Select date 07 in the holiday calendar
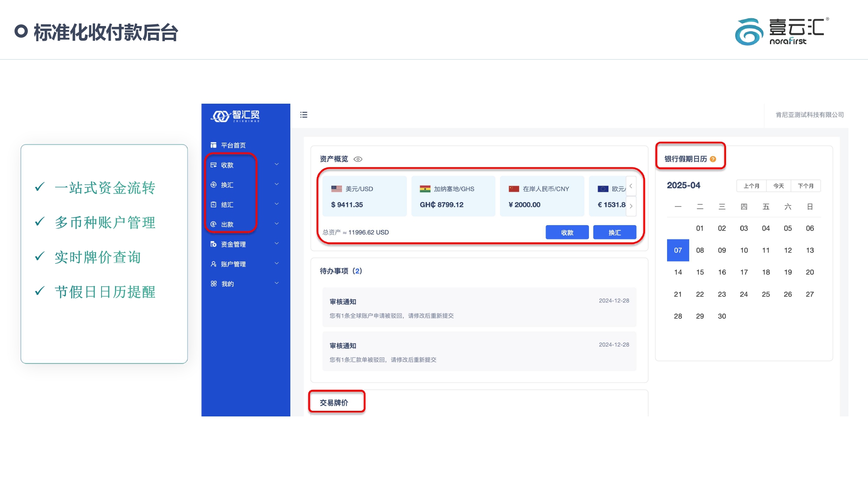The width and height of the screenshot is (868, 488). [x=677, y=250]
